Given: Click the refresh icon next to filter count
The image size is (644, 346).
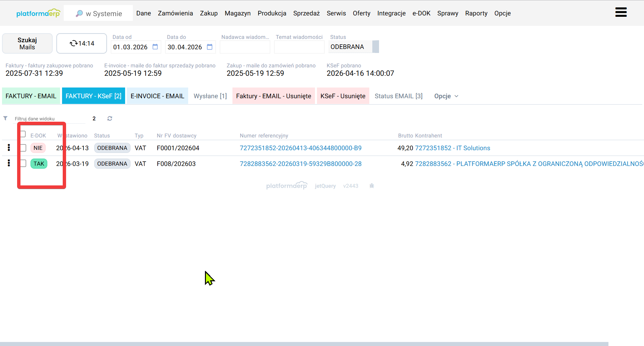Looking at the screenshot, I should point(110,118).
